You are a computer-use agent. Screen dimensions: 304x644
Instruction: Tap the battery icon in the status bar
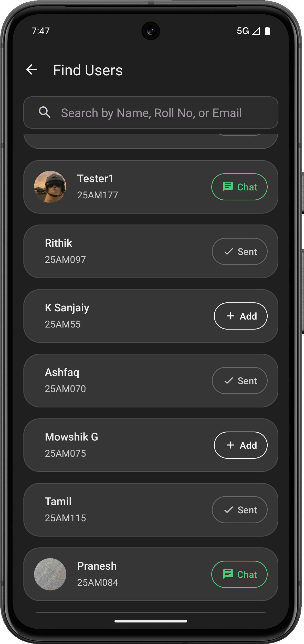pyautogui.click(x=267, y=31)
